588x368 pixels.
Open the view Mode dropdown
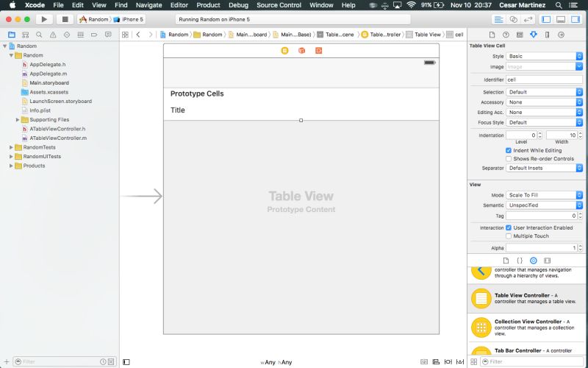[544, 195]
